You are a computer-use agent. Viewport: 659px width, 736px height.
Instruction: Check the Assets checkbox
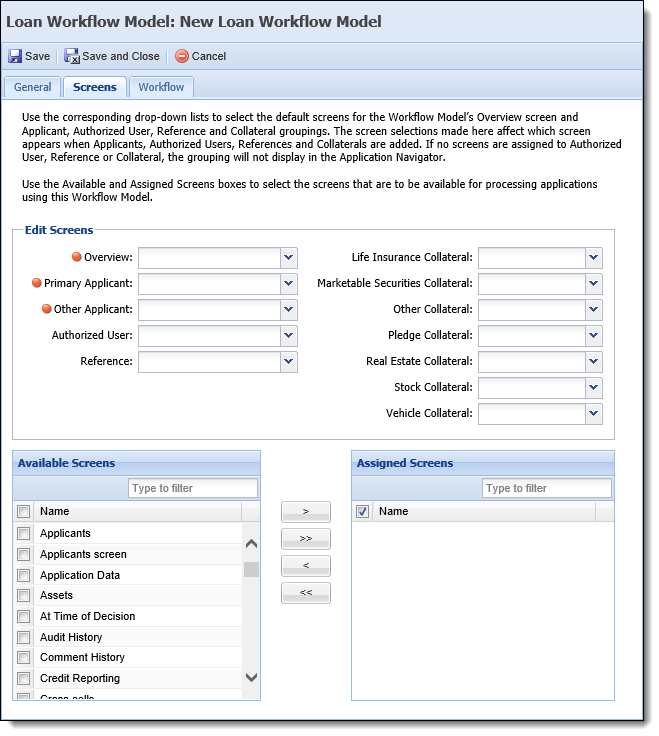(x=23, y=596)
